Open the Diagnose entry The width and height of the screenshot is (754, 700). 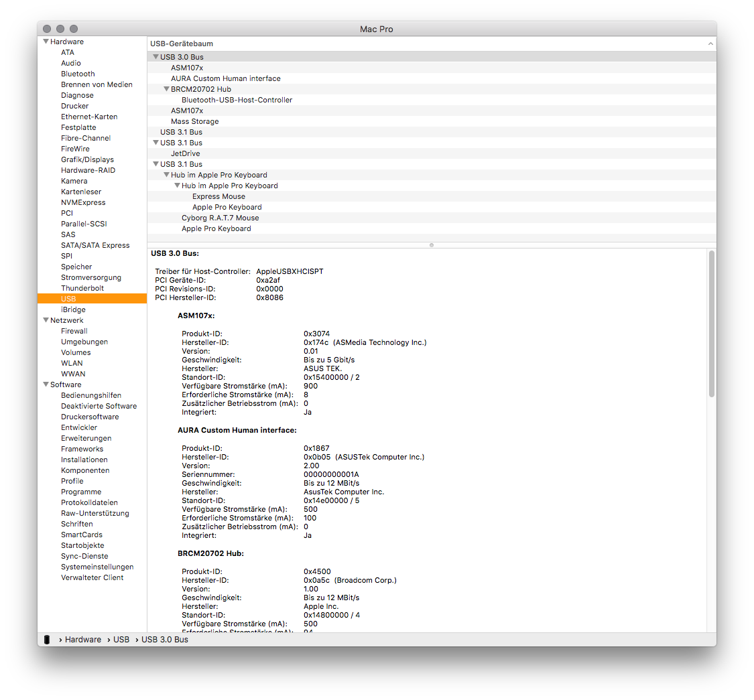point(78,95)
